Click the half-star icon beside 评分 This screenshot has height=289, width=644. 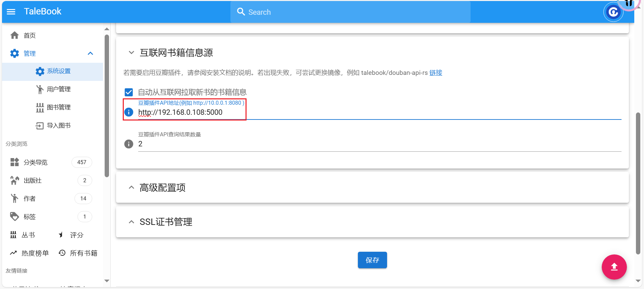pyautogui.click(x=61, y=235)
